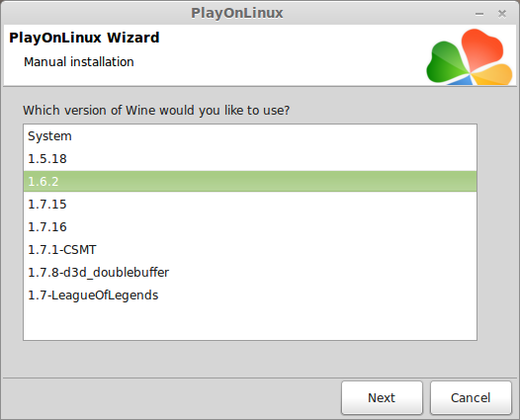Viewport: 520px width, 420px height.
Task: Close the PlayOnLinux window
Action: pyautogui.click(x=502, y=14)
